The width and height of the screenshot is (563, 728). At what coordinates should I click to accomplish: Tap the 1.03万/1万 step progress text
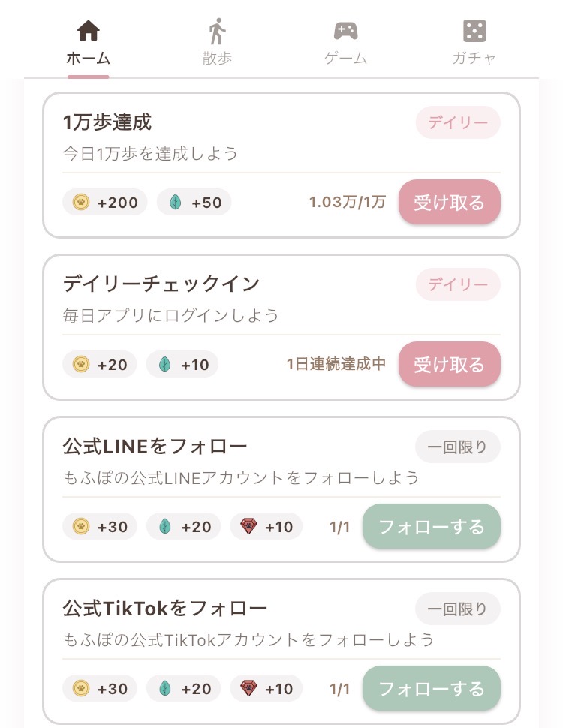(x=348, y=202)
